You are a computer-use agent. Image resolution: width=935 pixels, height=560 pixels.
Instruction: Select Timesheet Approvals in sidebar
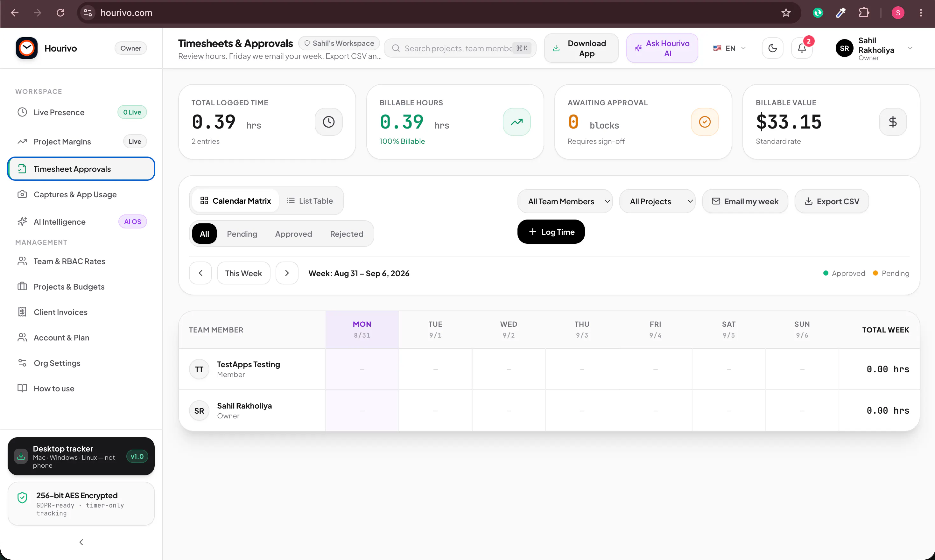tap(81, 169)
